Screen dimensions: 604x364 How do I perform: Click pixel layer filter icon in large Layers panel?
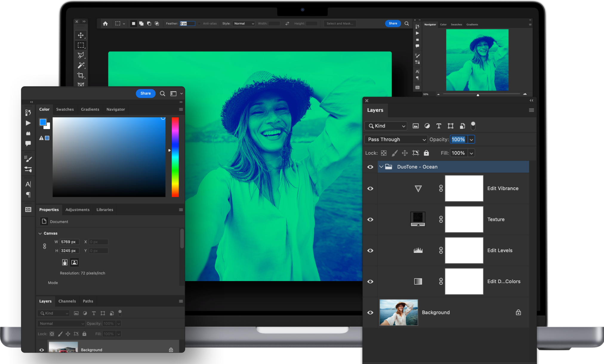coord(415,126)
